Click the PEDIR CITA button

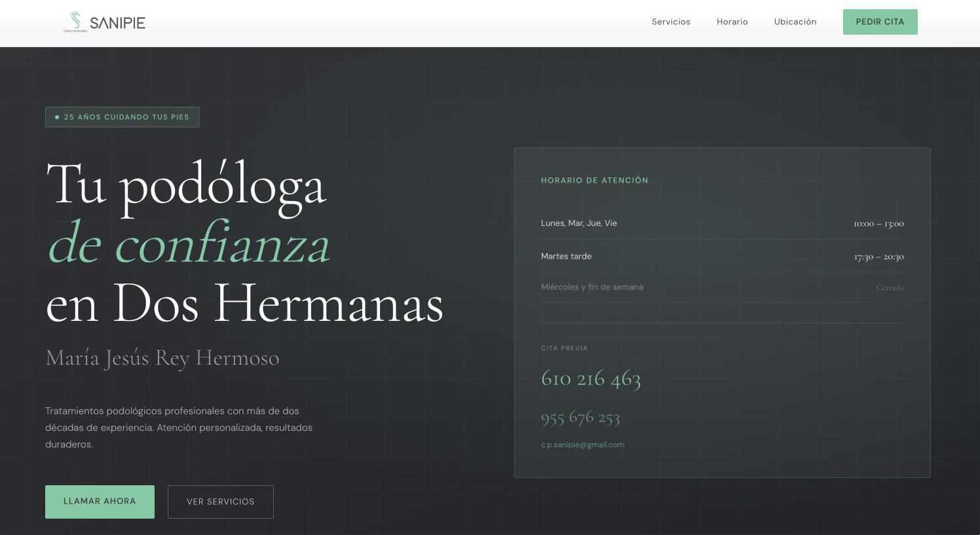tap(880, 22)
